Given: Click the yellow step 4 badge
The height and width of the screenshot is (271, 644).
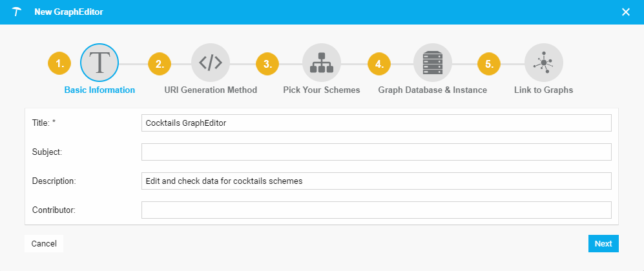Looking at the screenshot, I should 379,63.
